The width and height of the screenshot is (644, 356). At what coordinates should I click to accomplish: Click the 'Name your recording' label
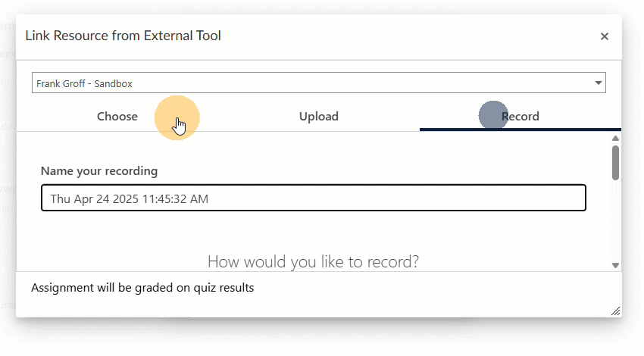click(99, 171)
